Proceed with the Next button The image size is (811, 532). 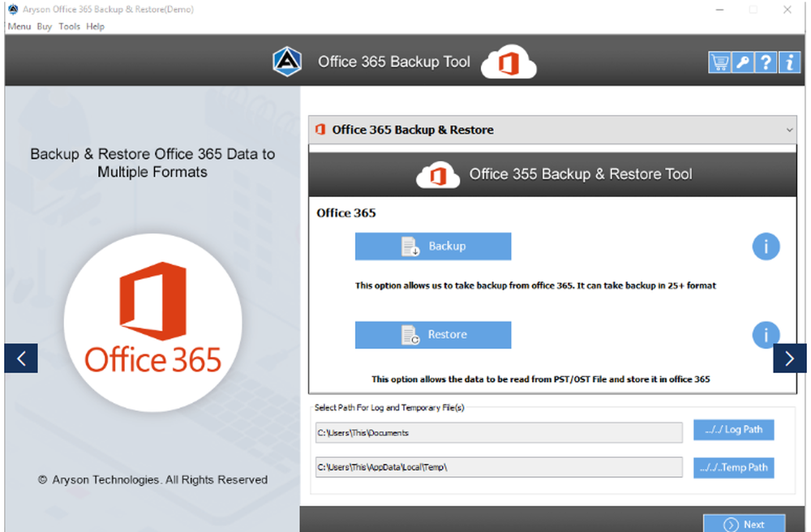(x=744, y=524)
